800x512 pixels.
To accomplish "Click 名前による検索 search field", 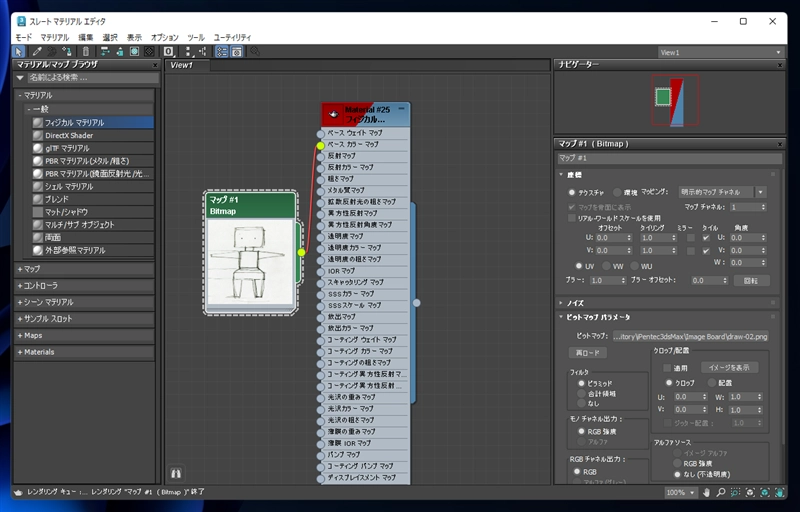I will 92,78.
